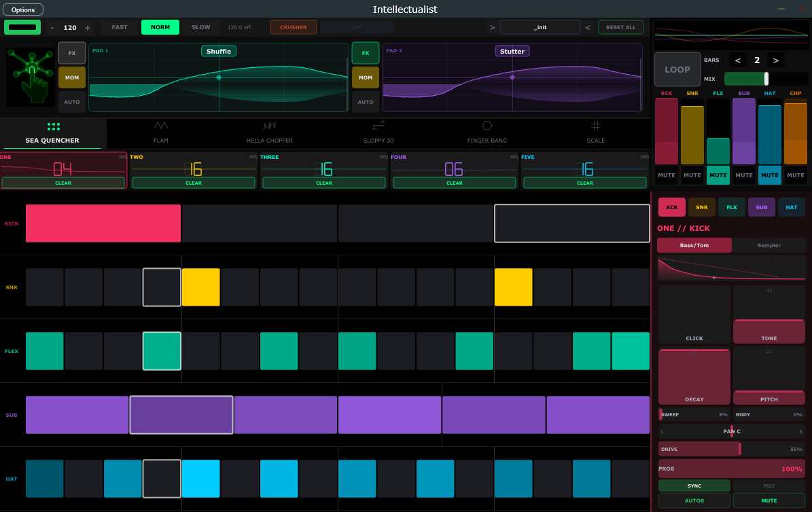
Task: Click the green level indicator icon beside tempo
Action: (x=22, y=26)
